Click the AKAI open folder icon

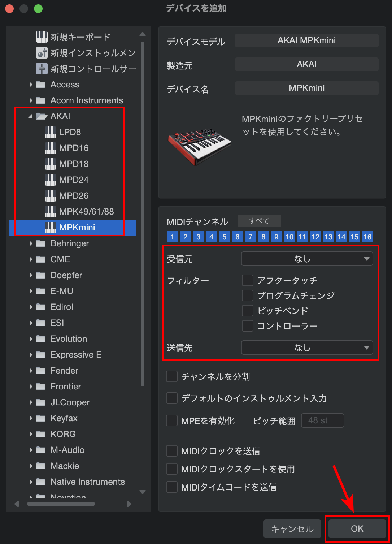pos(42,116)
